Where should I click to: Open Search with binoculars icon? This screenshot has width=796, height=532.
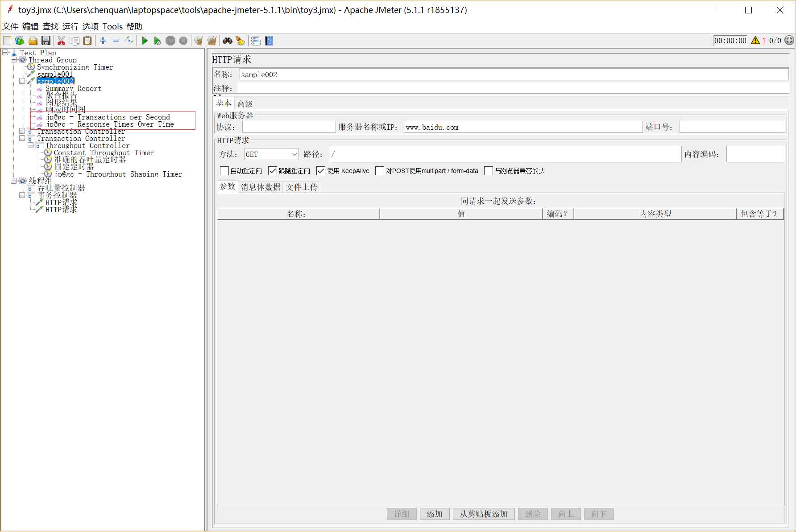[x=228, y=41]
